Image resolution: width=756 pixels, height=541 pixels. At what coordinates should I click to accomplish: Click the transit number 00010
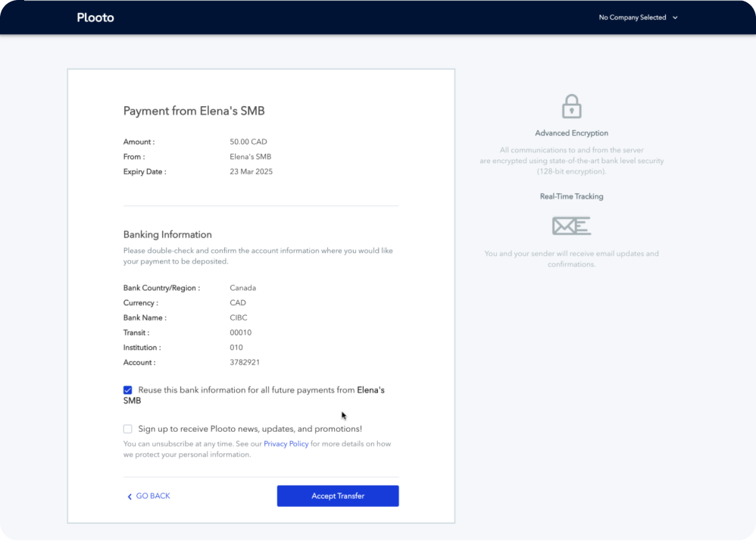pos(241,333)
